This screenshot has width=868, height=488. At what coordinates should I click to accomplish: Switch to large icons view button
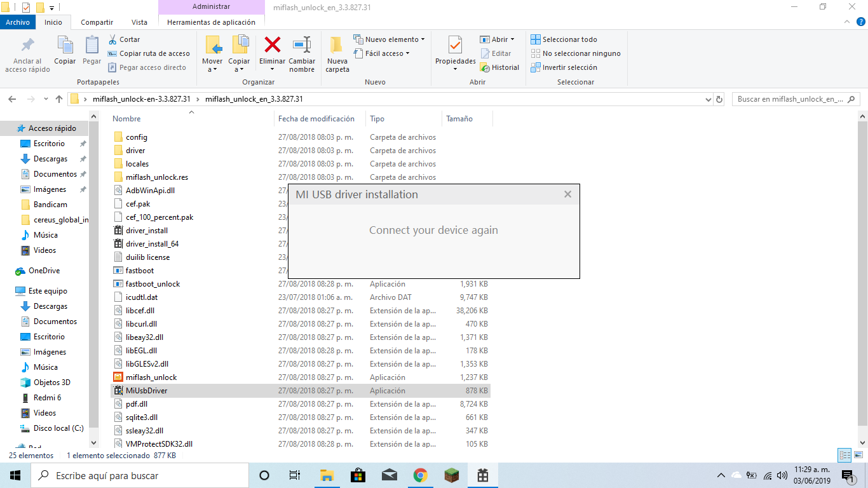click(858, 455)
